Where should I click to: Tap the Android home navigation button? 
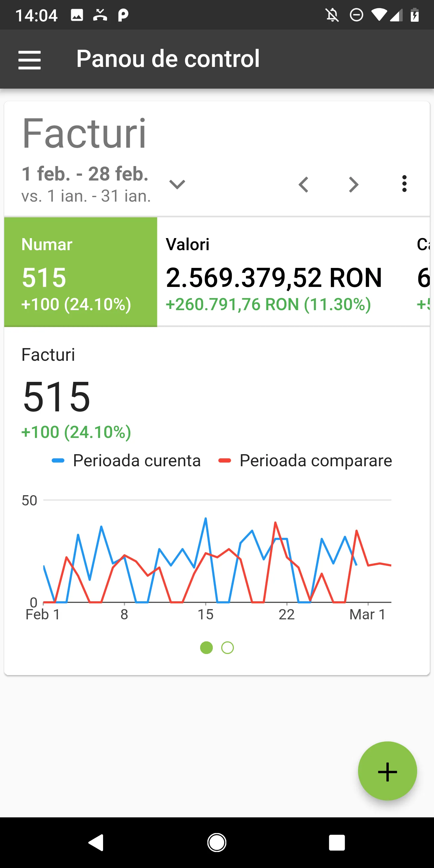[x=217, y=843]
